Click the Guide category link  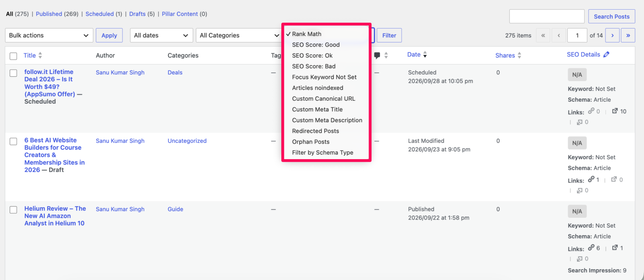(x=175, y=209)
